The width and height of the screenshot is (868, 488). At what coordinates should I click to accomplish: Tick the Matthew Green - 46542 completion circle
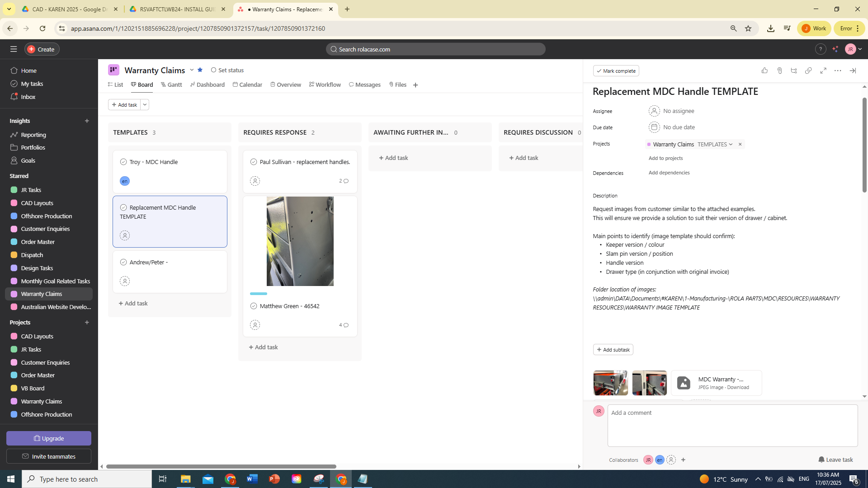pos(254,306)
